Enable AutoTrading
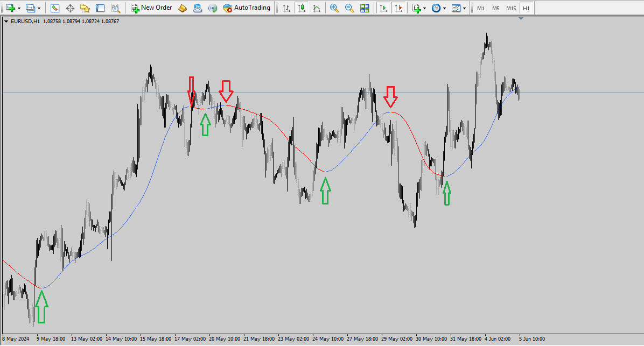 pos(247,8)
